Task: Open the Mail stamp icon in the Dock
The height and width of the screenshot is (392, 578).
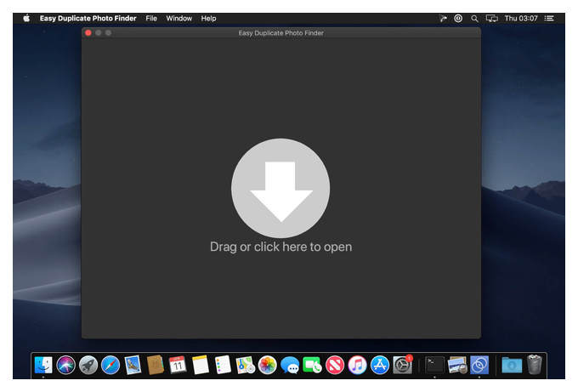Action: [x=133, y=365]
